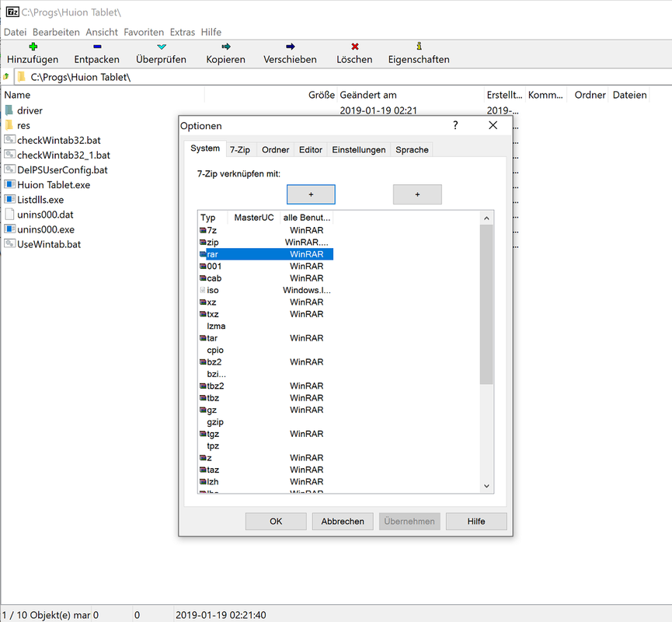Click the OK button
The width and height of the screenshot is (672, 622).
276,521
